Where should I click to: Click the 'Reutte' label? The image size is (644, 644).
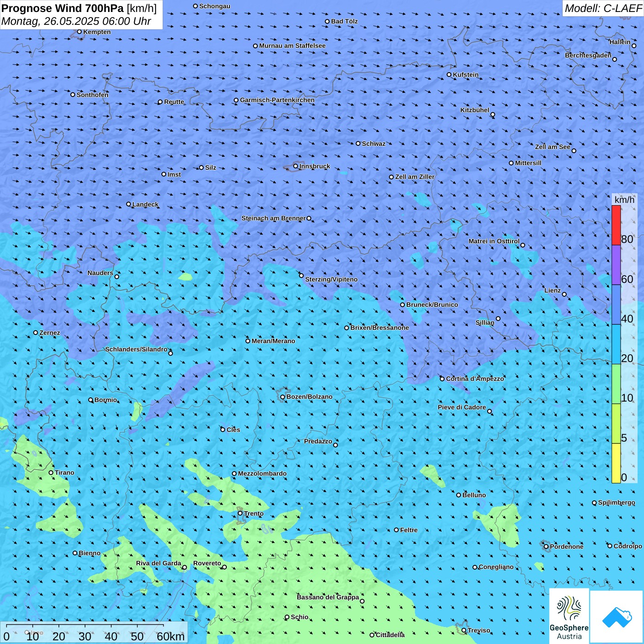[174, 102]
